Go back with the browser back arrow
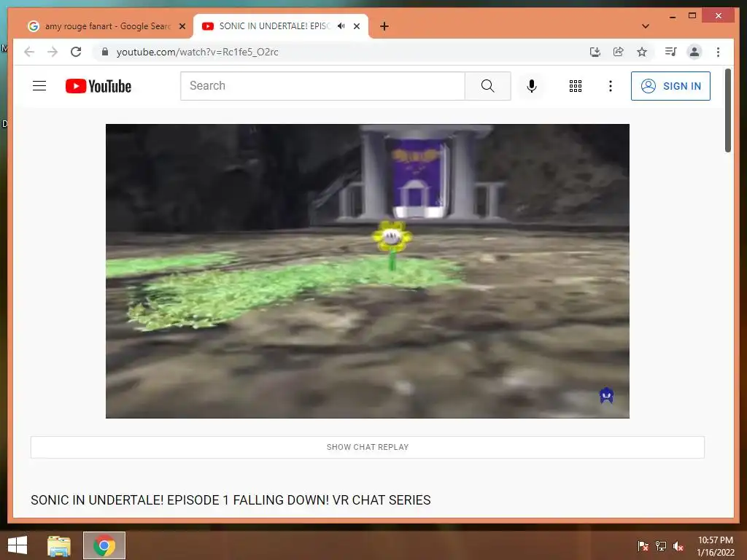Image resolution: width=747 pixels, height=560 pixels. point(29,52)
